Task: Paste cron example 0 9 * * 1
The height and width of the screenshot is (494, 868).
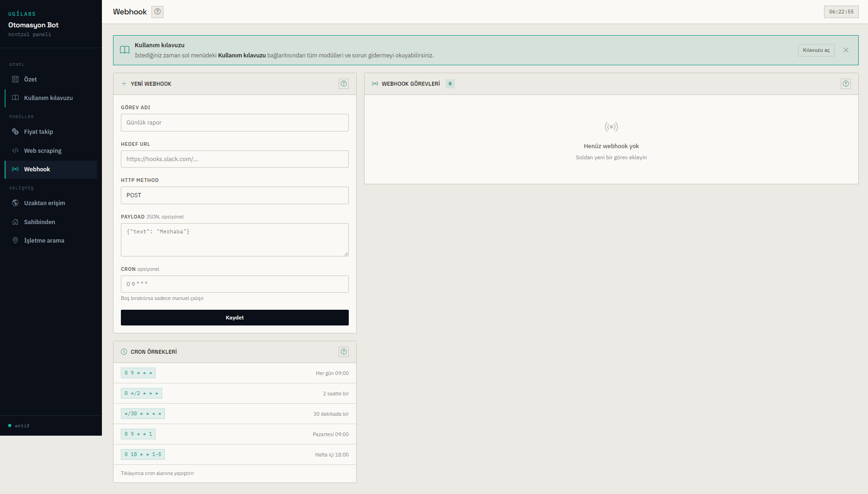Action: [x=138, y=434]
